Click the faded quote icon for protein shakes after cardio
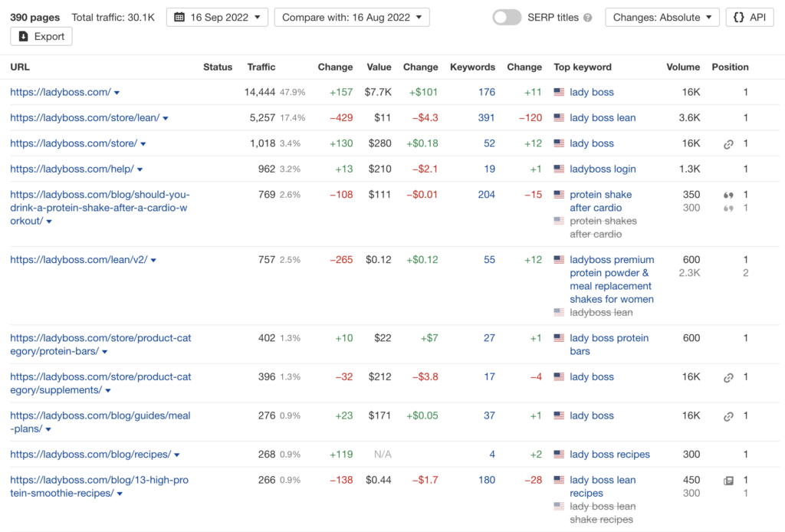The width and height of the screenshot is (785, 532). click(728, 209)
